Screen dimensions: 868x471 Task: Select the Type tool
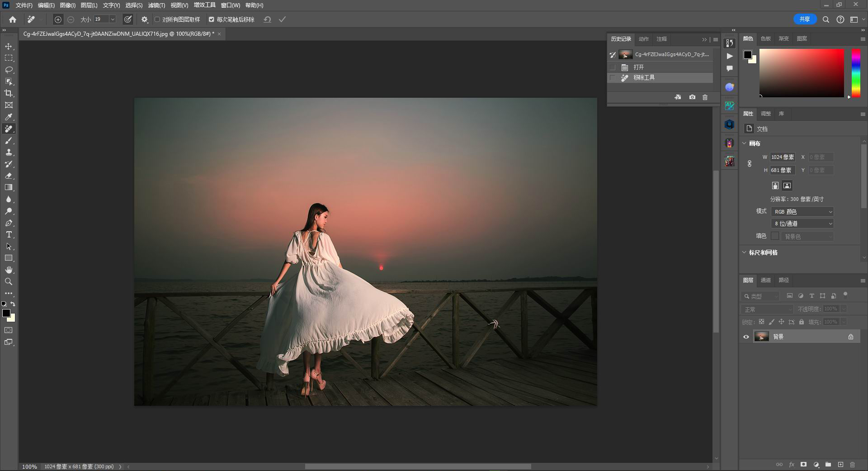pyautogui.click(x=9, y=234)
